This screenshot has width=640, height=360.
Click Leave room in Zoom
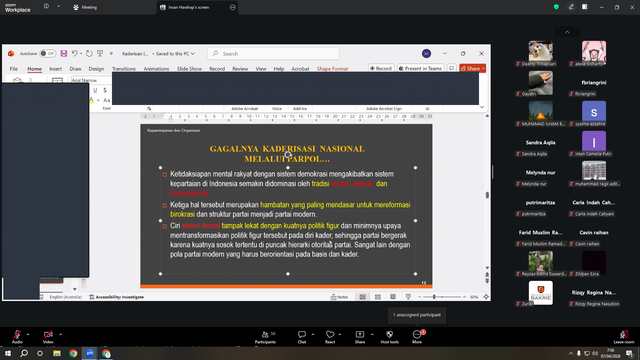coord(624,337)
